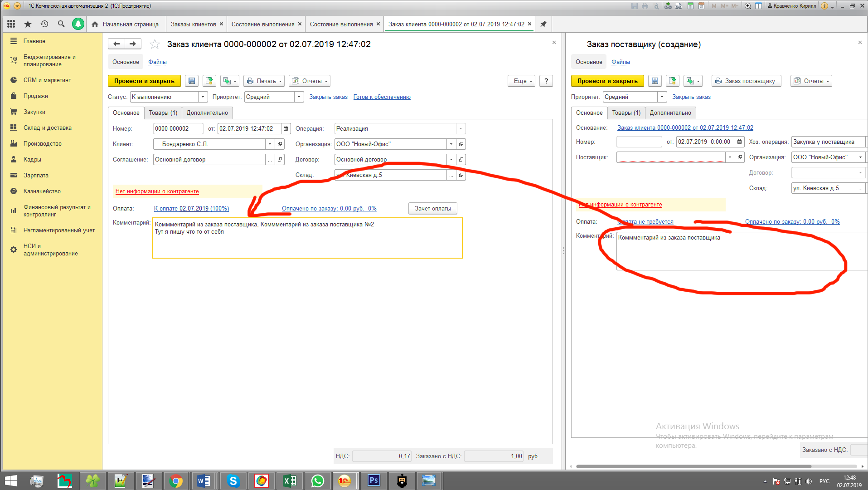The image size is (868, 490).
Task: Expand the Статус dropdown
Action: [203, 97]
